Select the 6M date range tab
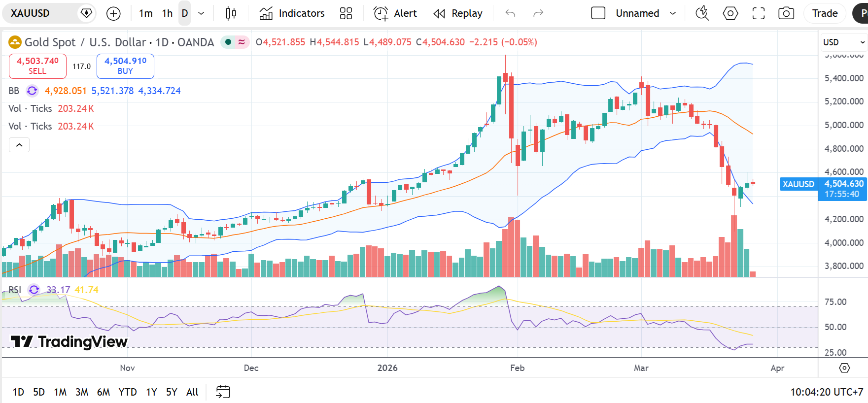 pyautogui.click(x=103, y=392)
